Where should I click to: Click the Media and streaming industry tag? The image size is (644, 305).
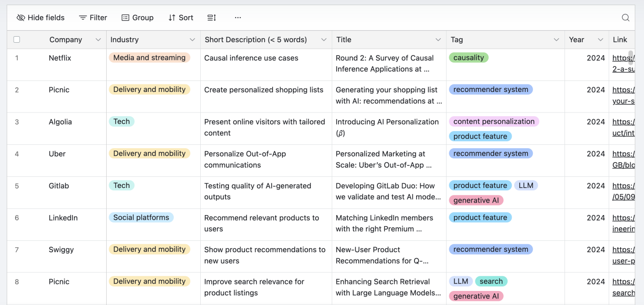pyautogui.click(x=149, y=58)
